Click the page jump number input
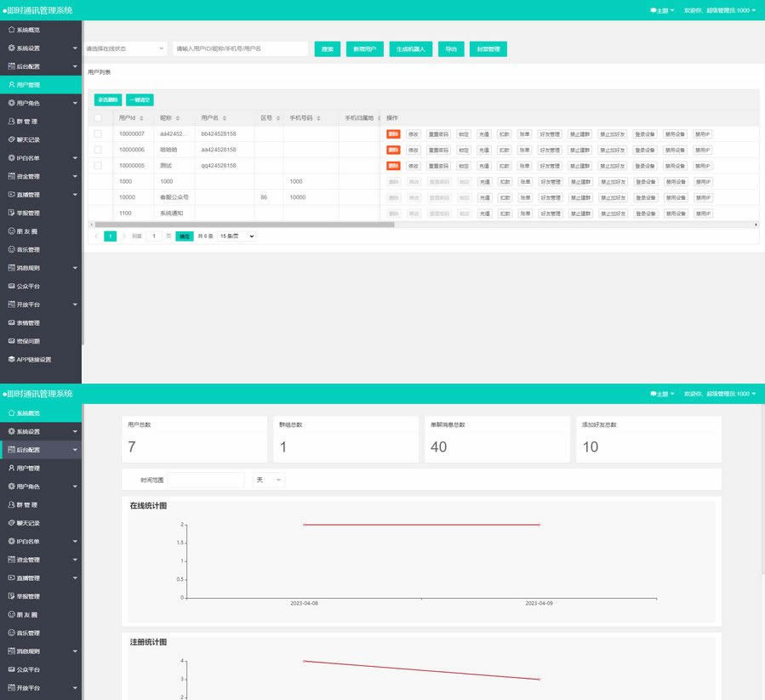 click(154, 236)
